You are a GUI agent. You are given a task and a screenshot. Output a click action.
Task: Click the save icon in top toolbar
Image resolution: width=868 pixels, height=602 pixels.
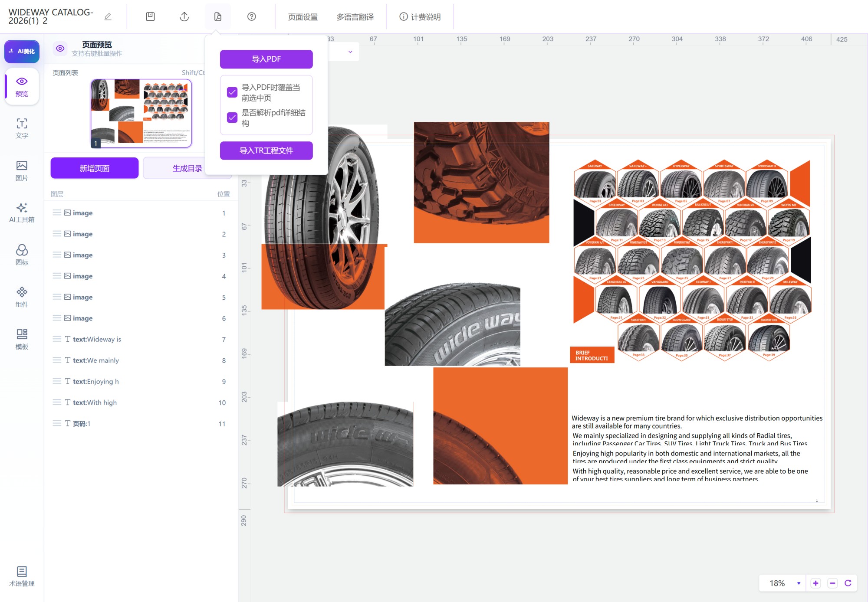pyautogui.click(x=150, y=16)
